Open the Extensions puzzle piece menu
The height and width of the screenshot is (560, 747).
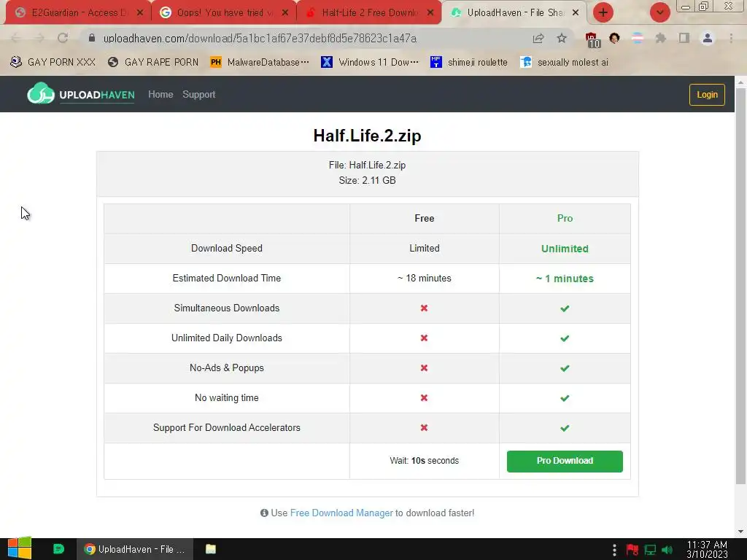pyautogui.click(x=660, y=38)
